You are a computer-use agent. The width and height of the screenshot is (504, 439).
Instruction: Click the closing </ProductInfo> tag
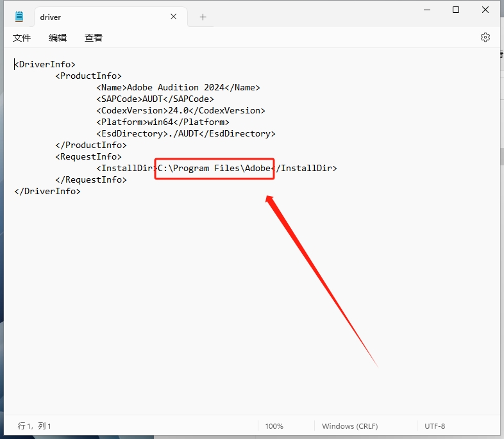point(91,145)
